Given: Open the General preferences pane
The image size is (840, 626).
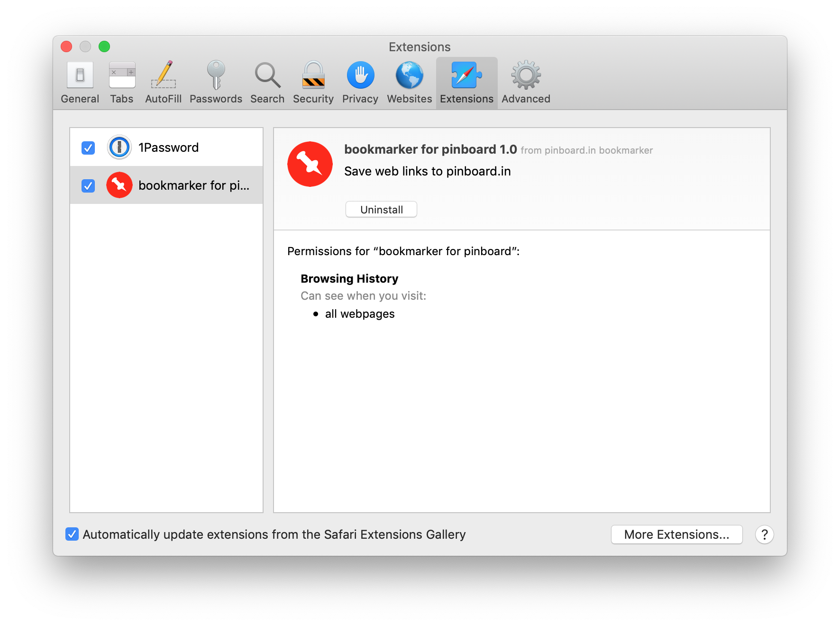Looking at the screenshot, I should (x=80, y=83).
